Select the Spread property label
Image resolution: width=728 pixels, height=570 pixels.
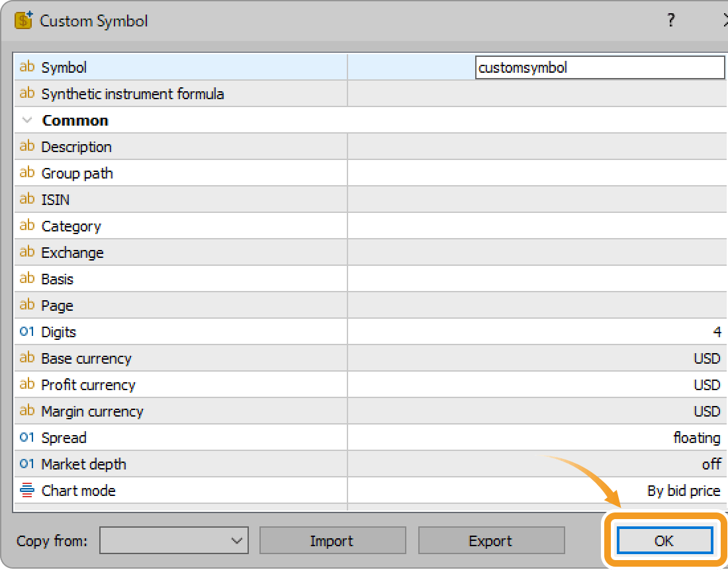pos(64,438)
